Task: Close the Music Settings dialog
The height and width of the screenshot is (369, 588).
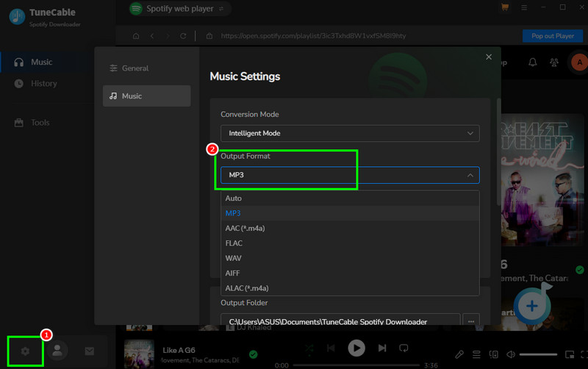Action: tap(489, 57)
